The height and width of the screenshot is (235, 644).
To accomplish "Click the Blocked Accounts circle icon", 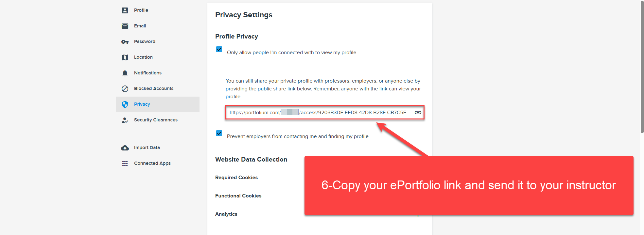I will point(125,89).
